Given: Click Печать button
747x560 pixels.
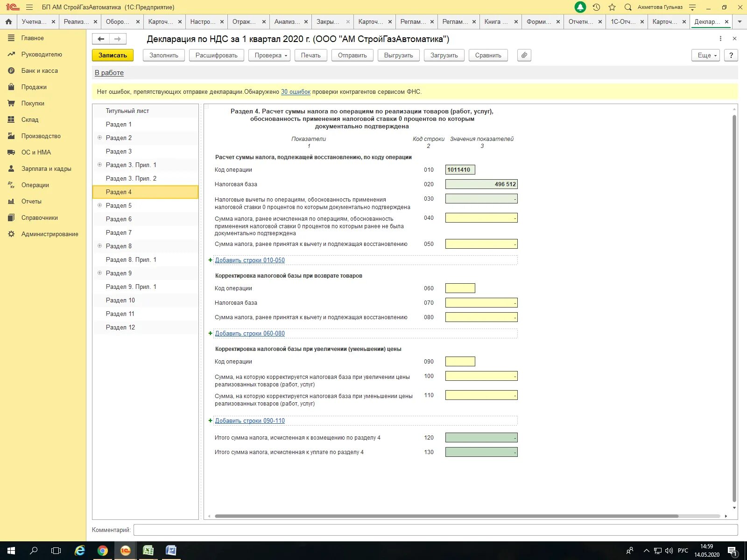Looking at the screenshot, I should pos(311,55).
